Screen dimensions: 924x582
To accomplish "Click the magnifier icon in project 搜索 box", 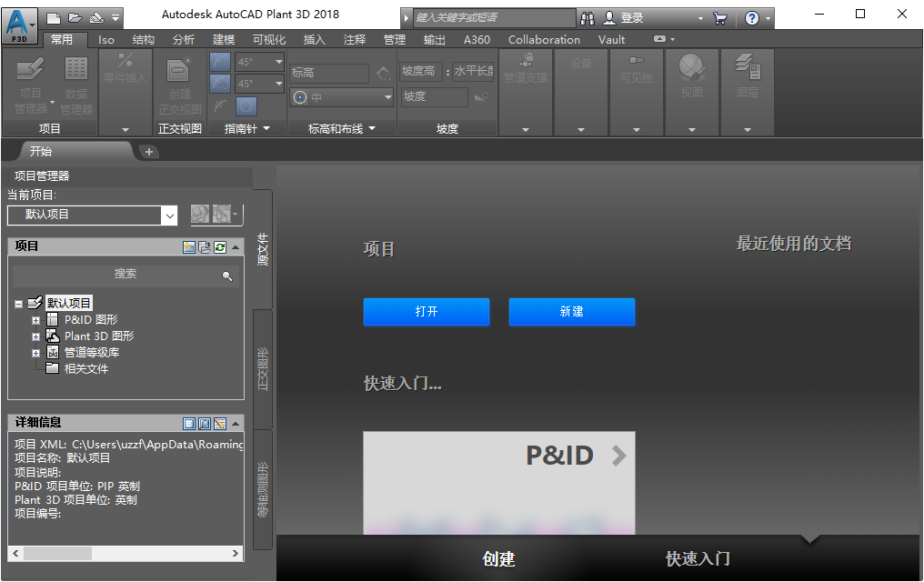I will coord(226,276).
